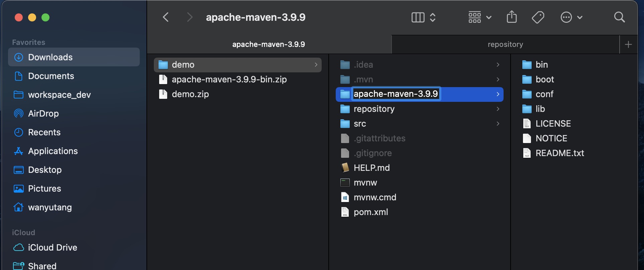The width and height of the screenshot is (644, 270).
Task: Expand the repository folder chevron
Action: pos(498,109)
